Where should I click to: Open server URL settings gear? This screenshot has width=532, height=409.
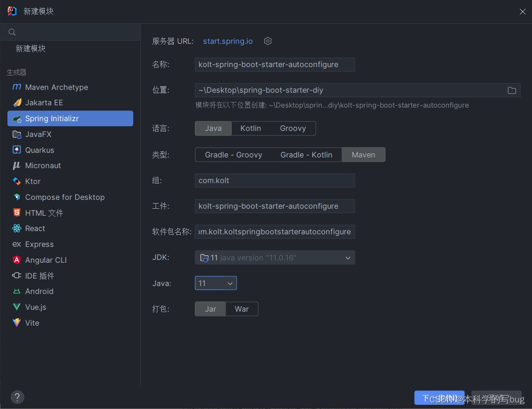point(268,41)
